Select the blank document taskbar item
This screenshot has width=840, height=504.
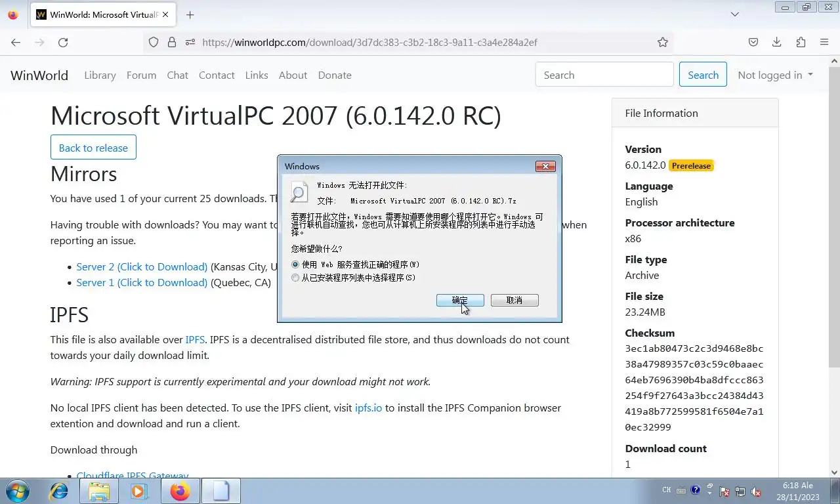[221, 491]
